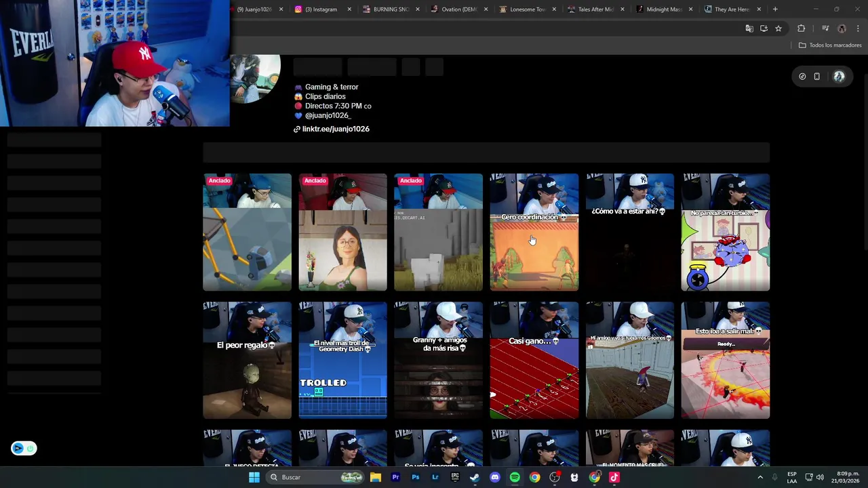868x488 pixels.
Task: Open the El peor regalo video
Action: [x=247, y=360]
